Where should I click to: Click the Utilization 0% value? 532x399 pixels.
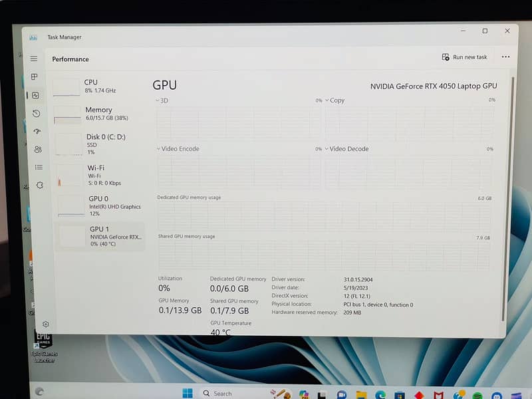coord(164,289)
